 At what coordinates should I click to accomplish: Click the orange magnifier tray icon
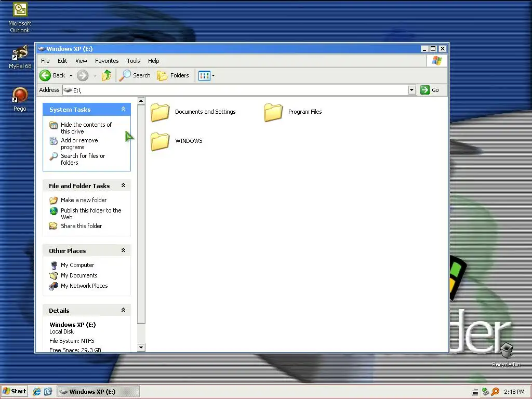point(495,392)
